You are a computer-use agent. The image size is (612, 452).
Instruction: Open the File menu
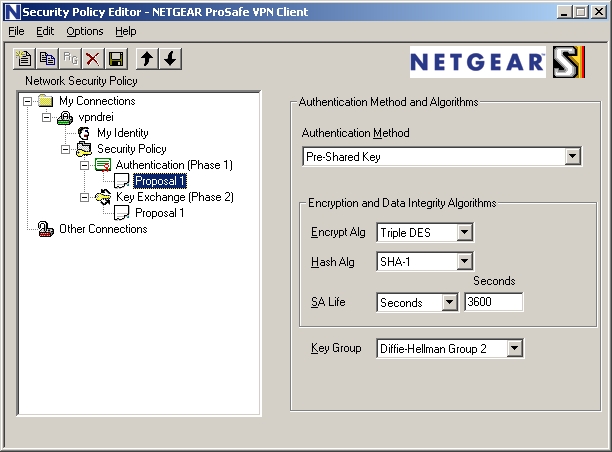pyautogui.click(x=16, y=31)
